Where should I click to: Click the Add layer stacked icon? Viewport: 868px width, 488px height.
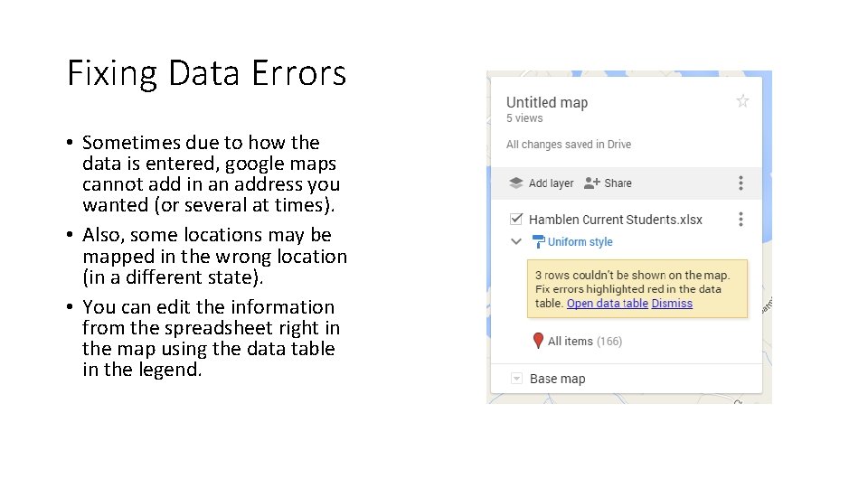[x=516, y=183]
